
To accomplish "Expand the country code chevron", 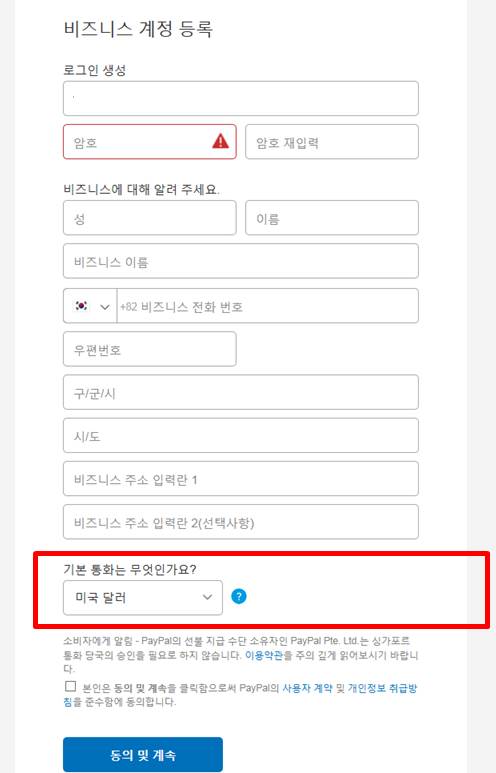I will pos(105,307).
